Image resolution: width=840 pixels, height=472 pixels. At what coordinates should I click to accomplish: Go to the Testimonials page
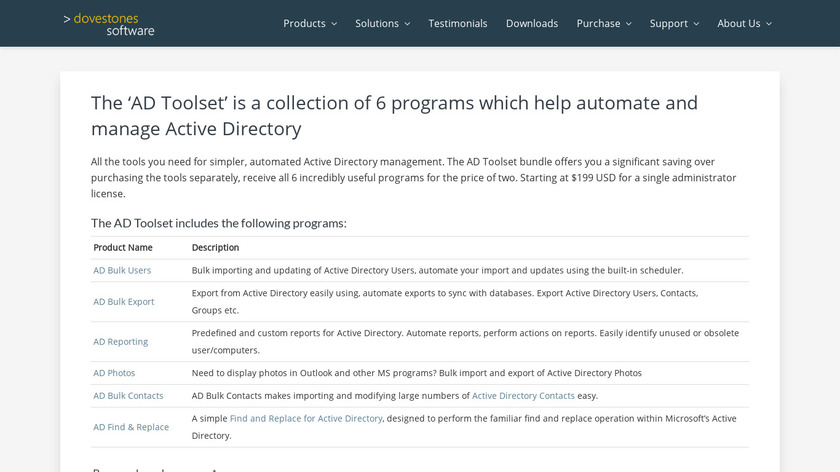(458, 24)
